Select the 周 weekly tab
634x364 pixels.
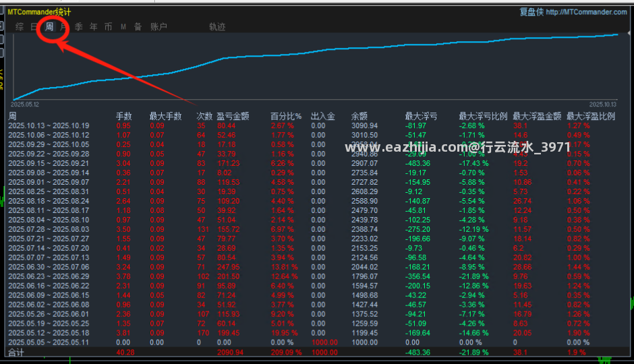point(49,27)
